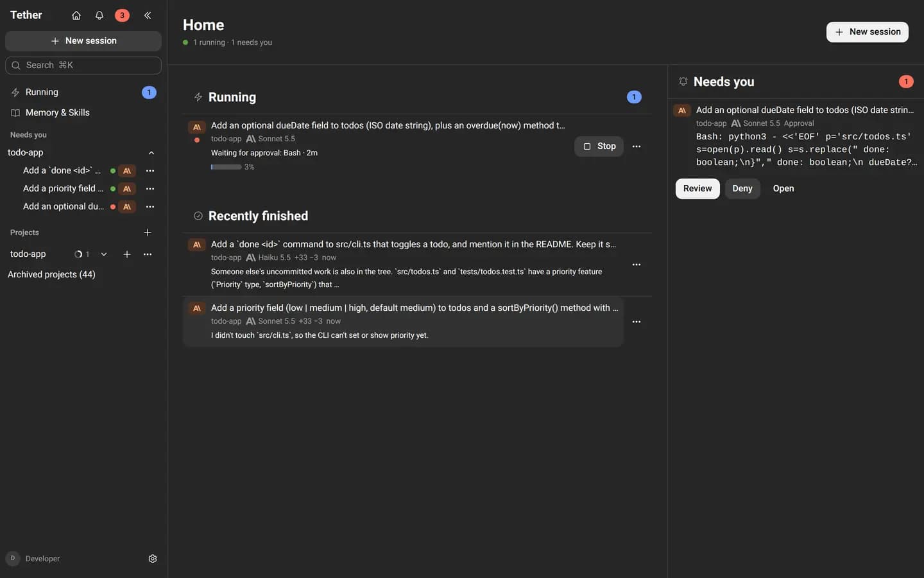The image size is (924, 578).
Task: Select the 'Add a `done <id>`' session in sidebar
Action: click(x=62, y=171)
